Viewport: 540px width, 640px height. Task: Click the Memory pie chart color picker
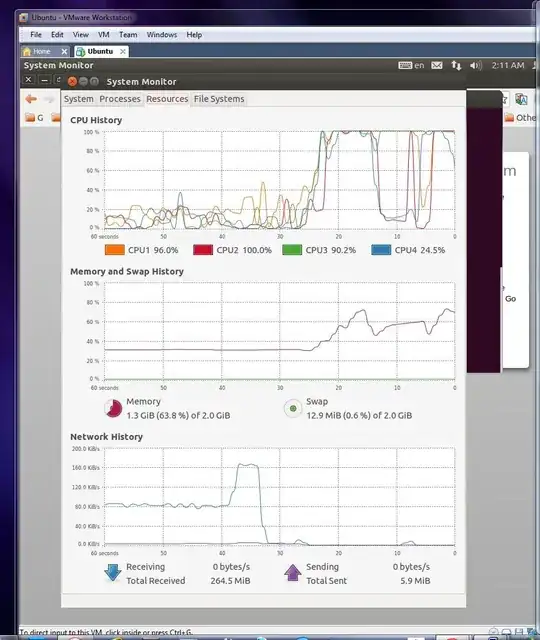(x=113, y=408)
